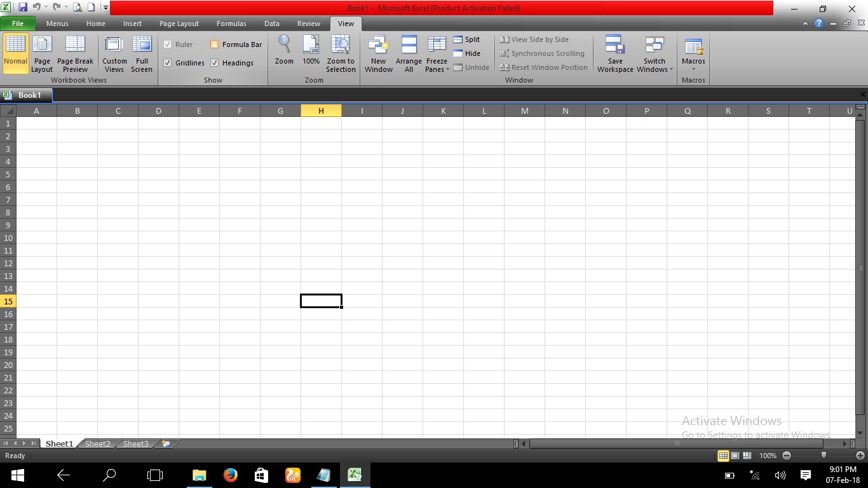868x488 pixels.
Task: Switch to the Sheet2 worksheet tab
Action: point(98,444)
